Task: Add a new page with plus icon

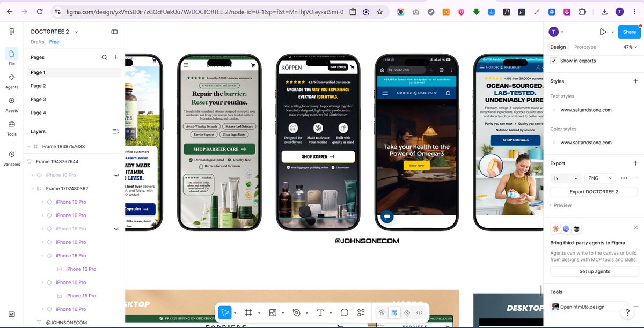Action: 116,57
